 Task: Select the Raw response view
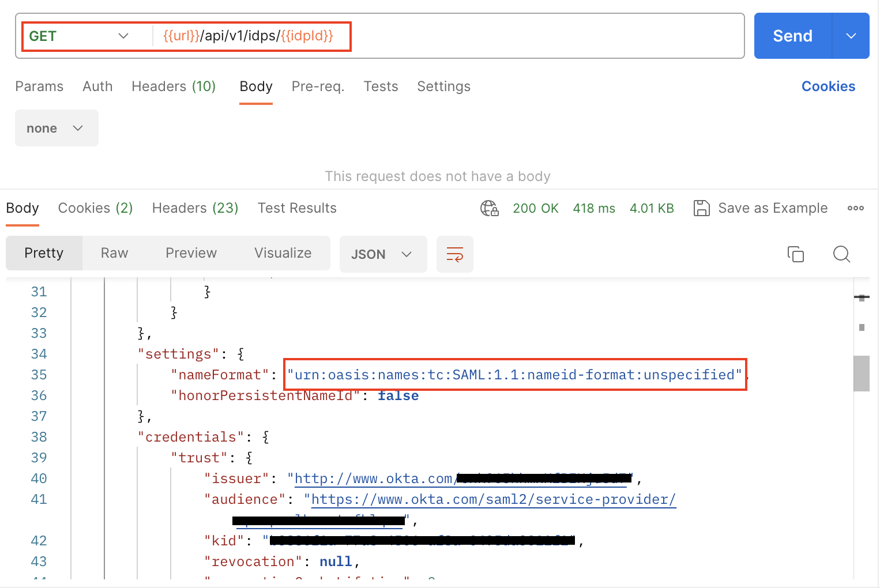[114, 253]
